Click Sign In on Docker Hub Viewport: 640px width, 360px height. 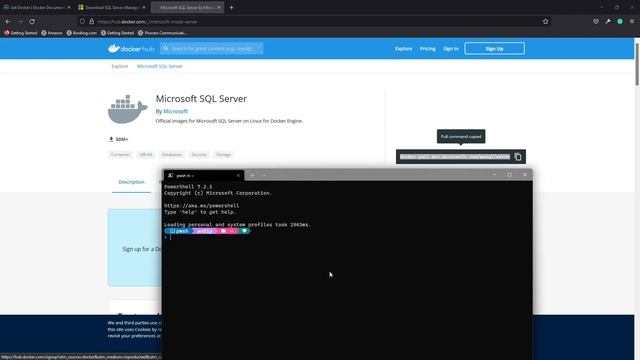coord(451,49)
